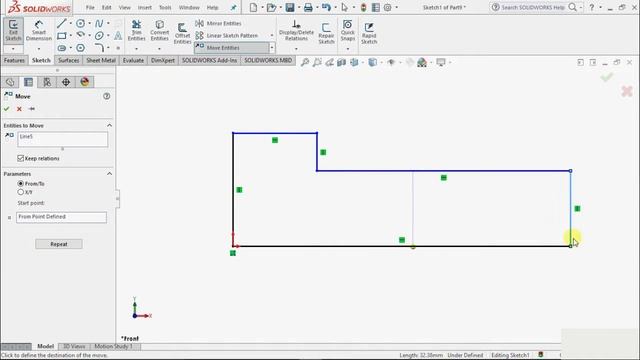Collapse the Entities to Move section
This screenshot has height=360, width=640.
[x=109, y=126]
